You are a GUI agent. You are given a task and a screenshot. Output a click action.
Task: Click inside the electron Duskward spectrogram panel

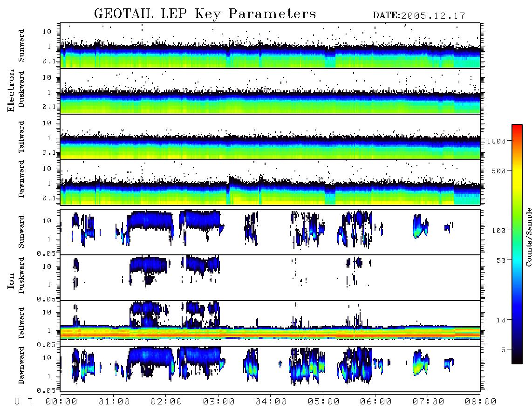pos(270,91)
